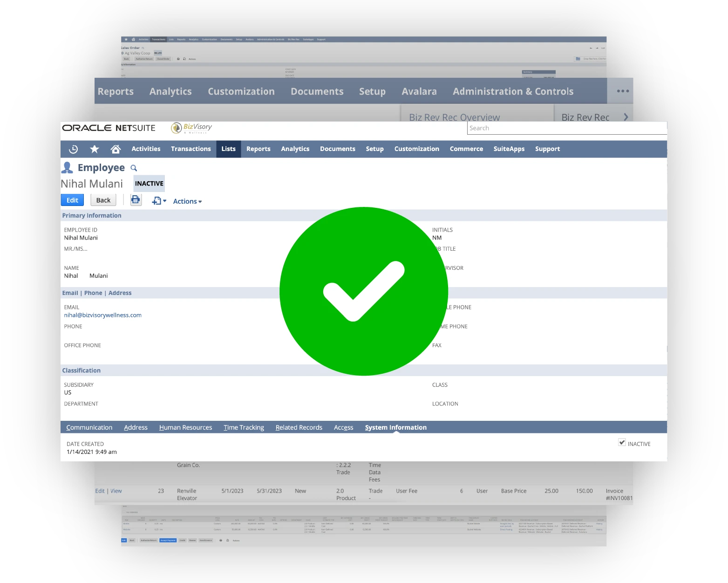This screenshot has height=583, width=728.
Task: Open the Time Tracking tab
Action: pyautogui.click(x=244, y=427)
